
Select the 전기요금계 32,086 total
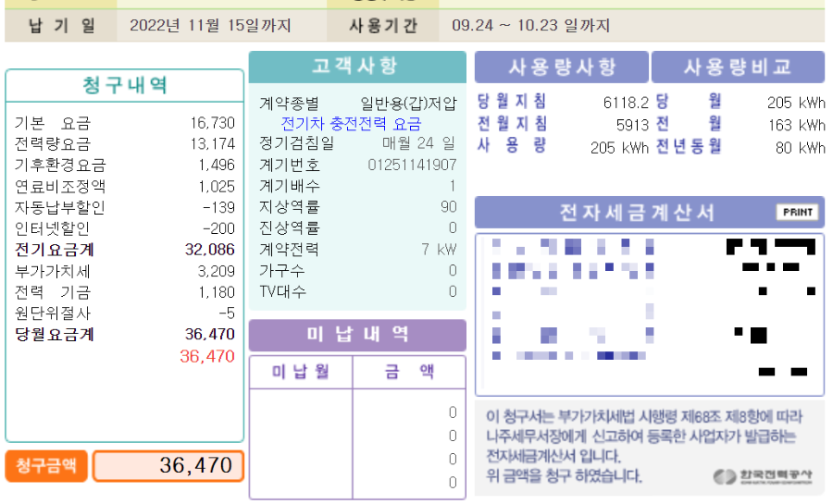210,250
